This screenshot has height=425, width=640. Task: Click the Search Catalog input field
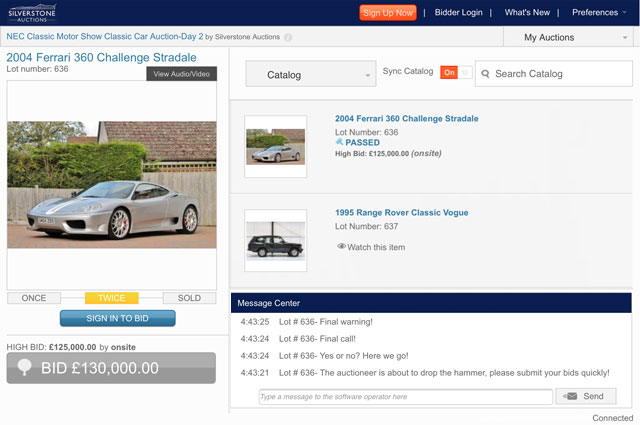554,74
